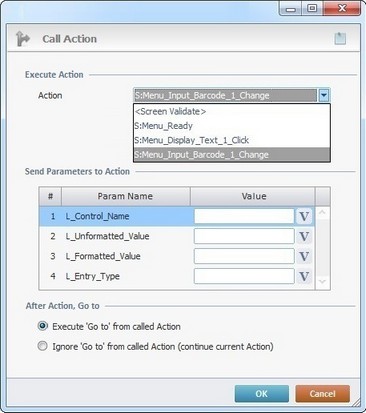The image size is (366, 413).
Task: Open variable picker for L_Formatted_Value
Action: point(304,256)
